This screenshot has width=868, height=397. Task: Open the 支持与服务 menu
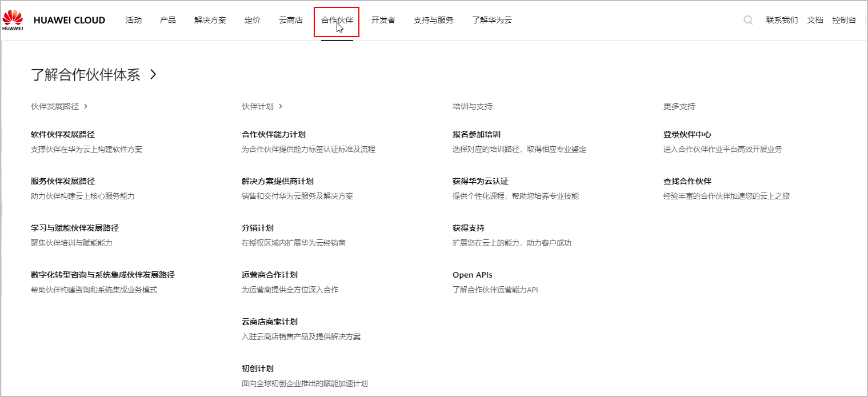pyautogui.click(x=434, y=20)
